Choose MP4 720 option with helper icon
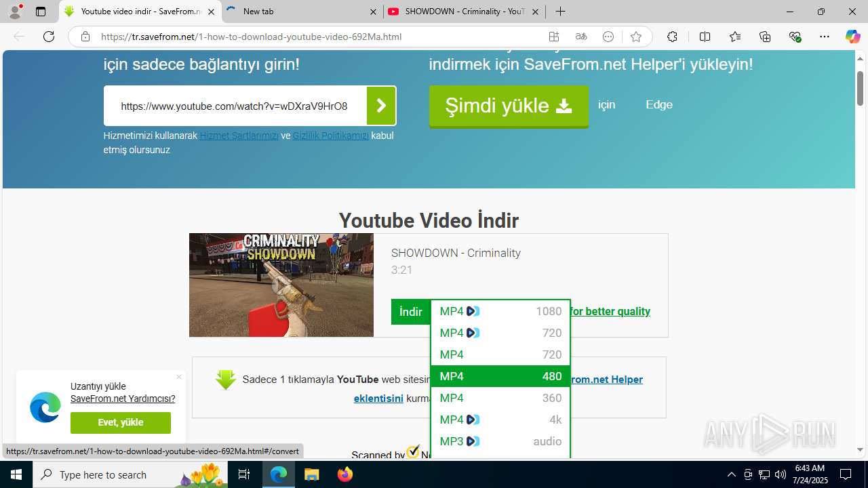This screenshot has width=868, height=488. 500,333
